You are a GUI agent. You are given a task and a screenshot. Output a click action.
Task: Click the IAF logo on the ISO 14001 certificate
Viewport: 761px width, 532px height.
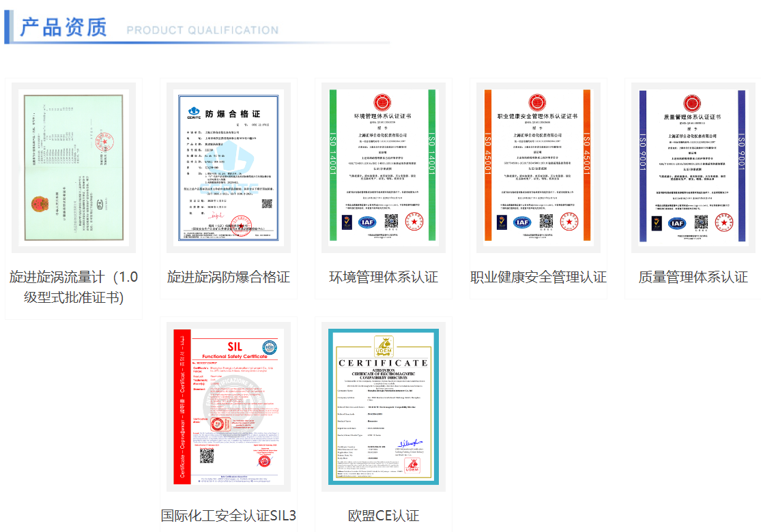367,222
